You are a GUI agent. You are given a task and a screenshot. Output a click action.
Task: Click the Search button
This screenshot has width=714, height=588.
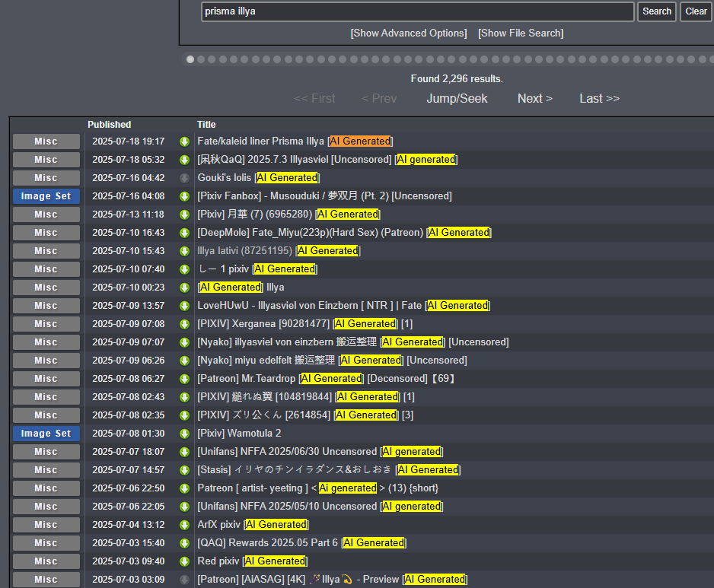click(657, 11)
